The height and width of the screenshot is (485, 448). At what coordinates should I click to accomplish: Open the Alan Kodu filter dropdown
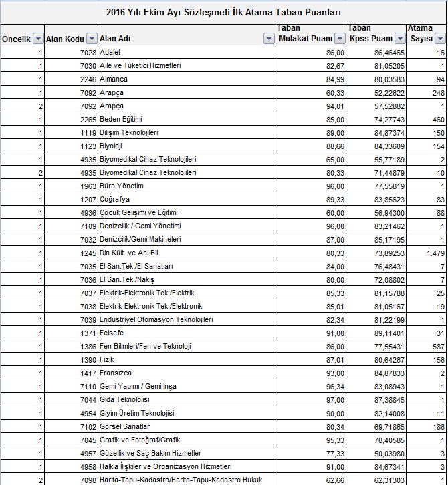tap(92, 39)
